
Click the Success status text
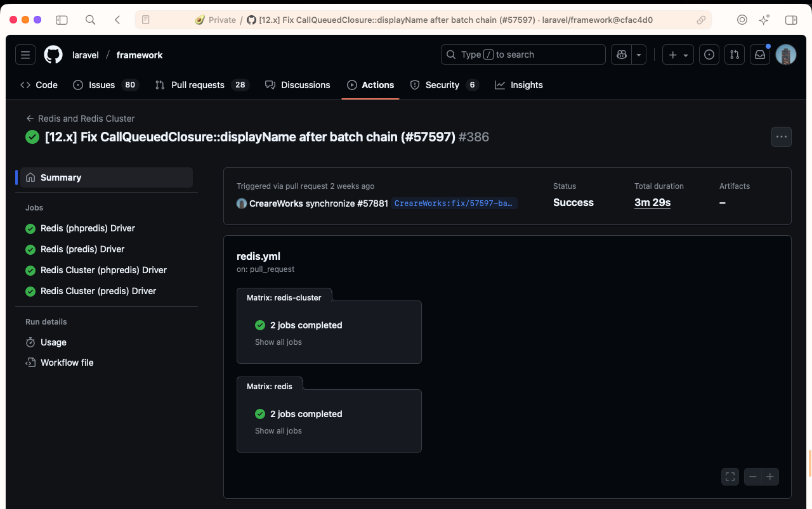(573, 203)
